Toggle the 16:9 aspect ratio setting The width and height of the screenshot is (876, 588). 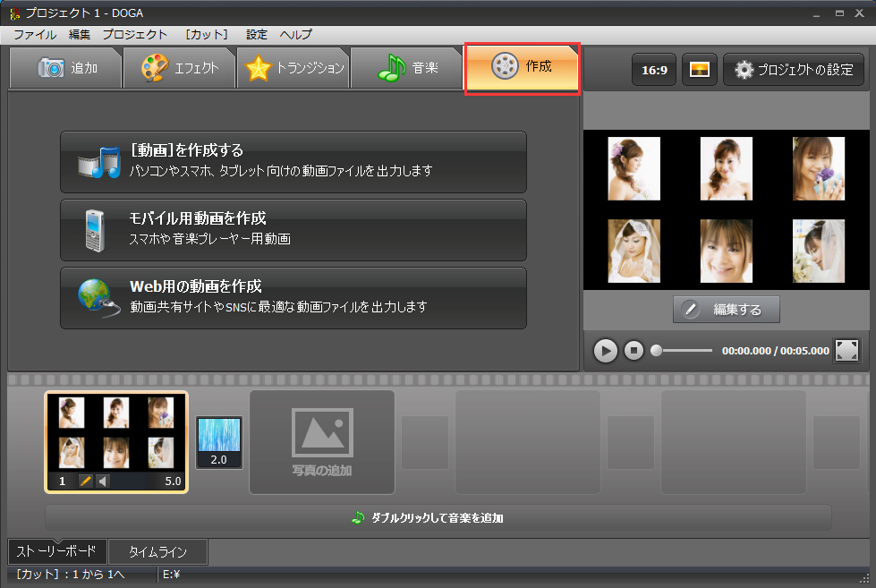tap(653, 68)
